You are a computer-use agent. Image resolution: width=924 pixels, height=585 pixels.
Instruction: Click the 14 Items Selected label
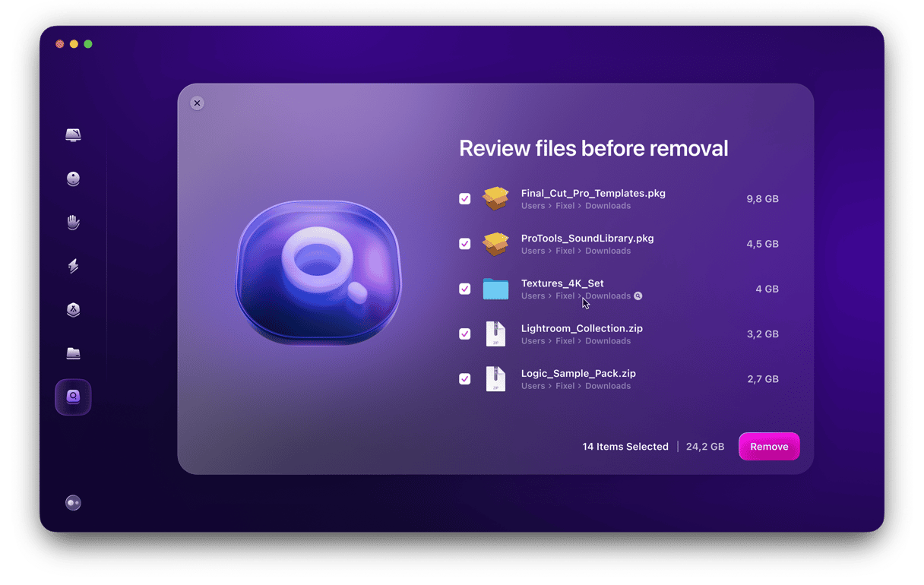tap(625, 447)
